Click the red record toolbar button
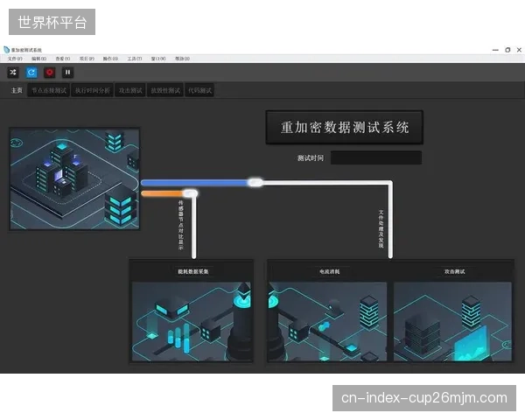 tap(50, 73)
